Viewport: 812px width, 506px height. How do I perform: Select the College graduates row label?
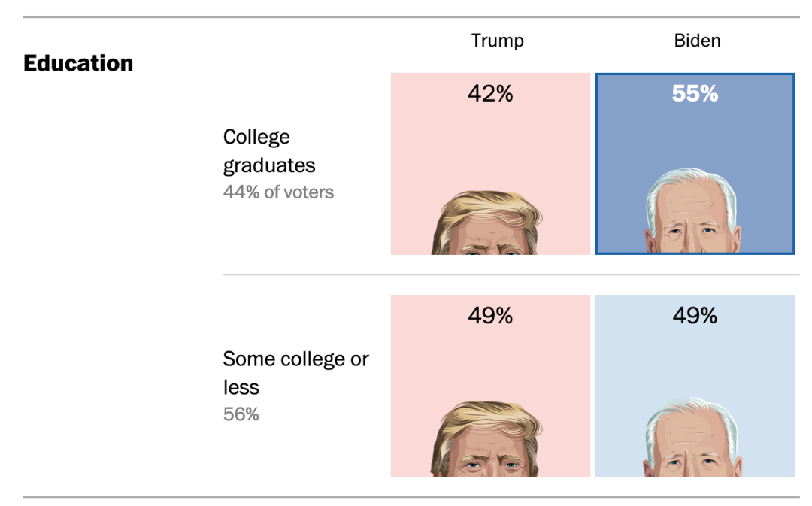pyautogui.click(x=269, y=151)
